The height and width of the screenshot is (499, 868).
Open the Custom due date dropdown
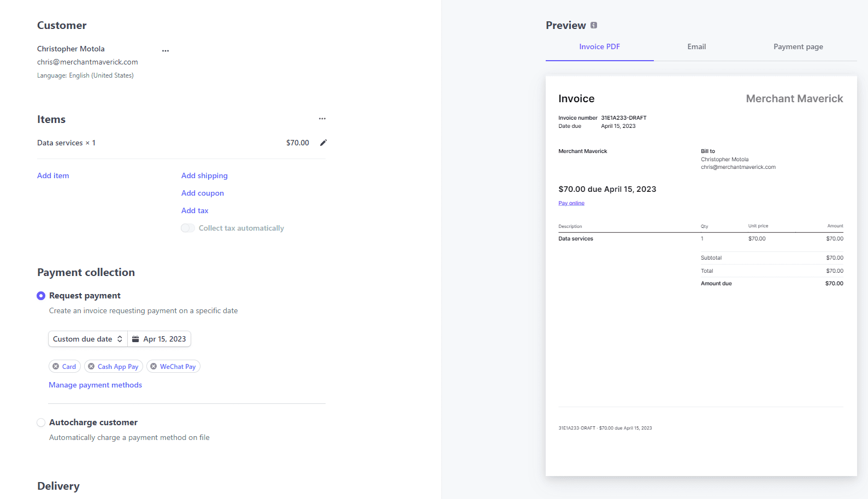(87, 339)
